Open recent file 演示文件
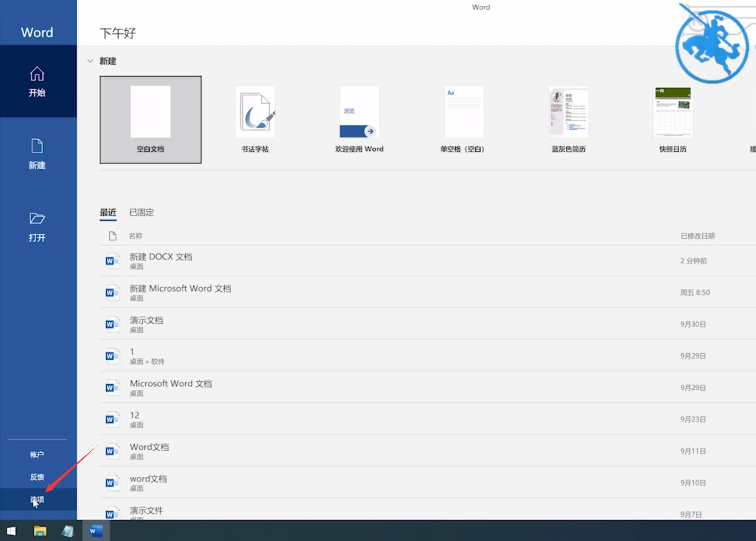Screen dimensions: 756x541 pyautogui.click(x=428, y=510)
